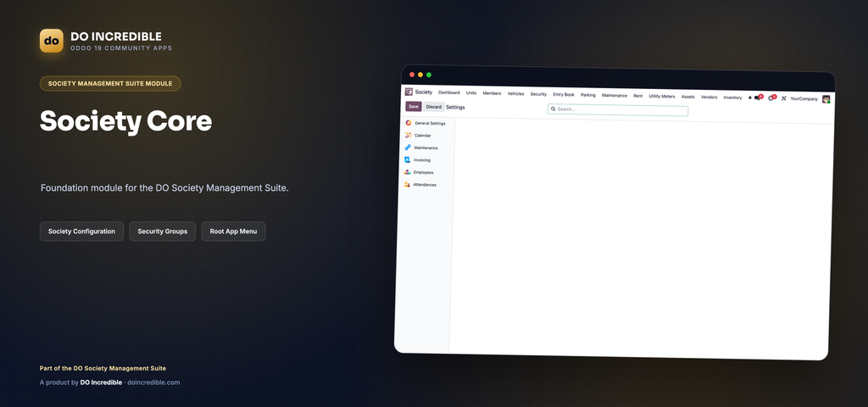Click the Root App Menu tag

pos(233,231)
